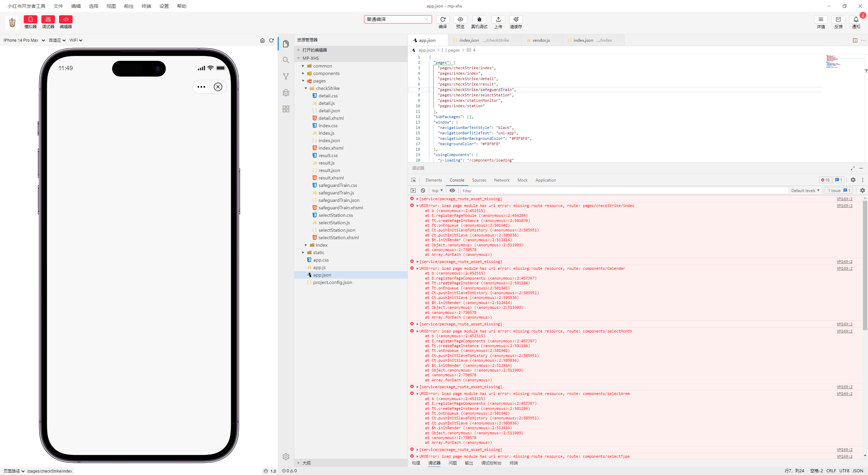This screenshot has height=475, width=868.
Task: Click the compile (编译) refresh icon
Action: [442, 19]
